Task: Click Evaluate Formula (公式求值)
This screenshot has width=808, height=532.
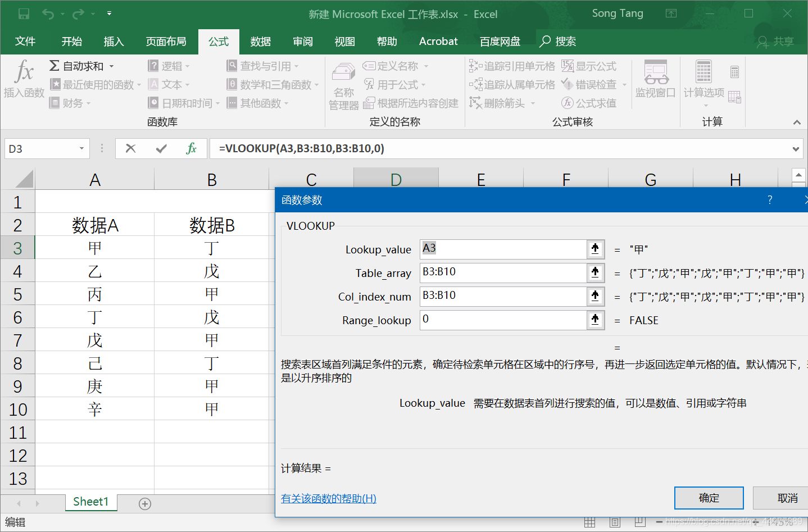Action: [x=589, y=103]
